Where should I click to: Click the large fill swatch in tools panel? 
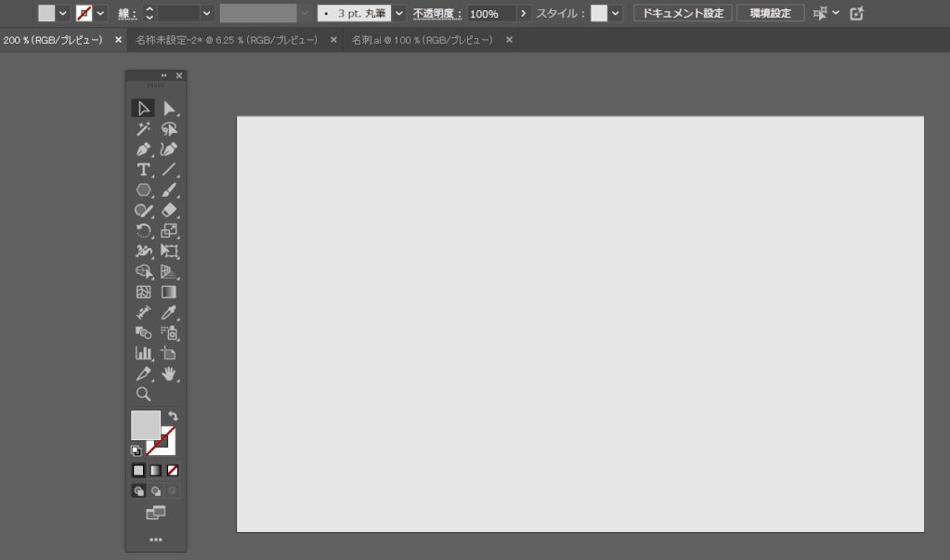coord(146,424)
